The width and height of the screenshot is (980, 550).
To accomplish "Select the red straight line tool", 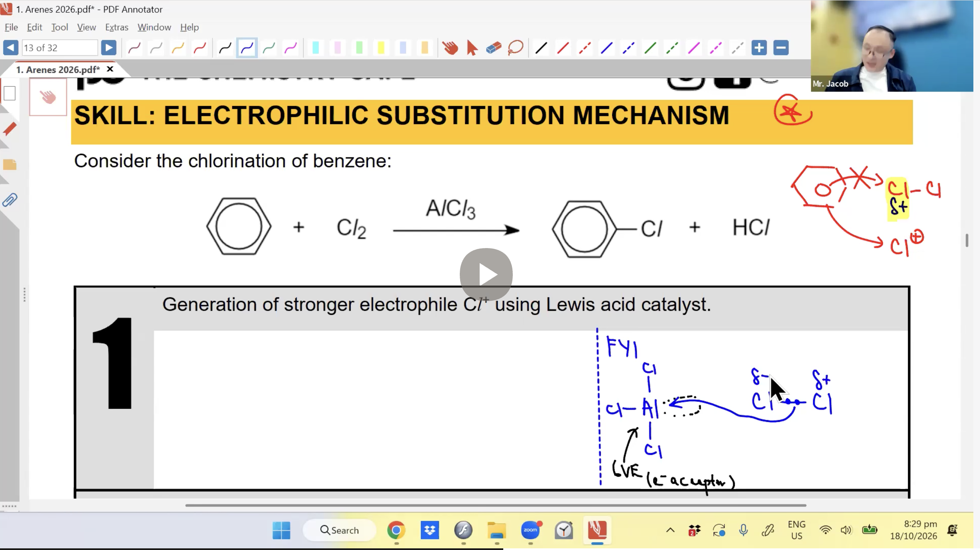I will pyautogui.click(x=563, y=48).
